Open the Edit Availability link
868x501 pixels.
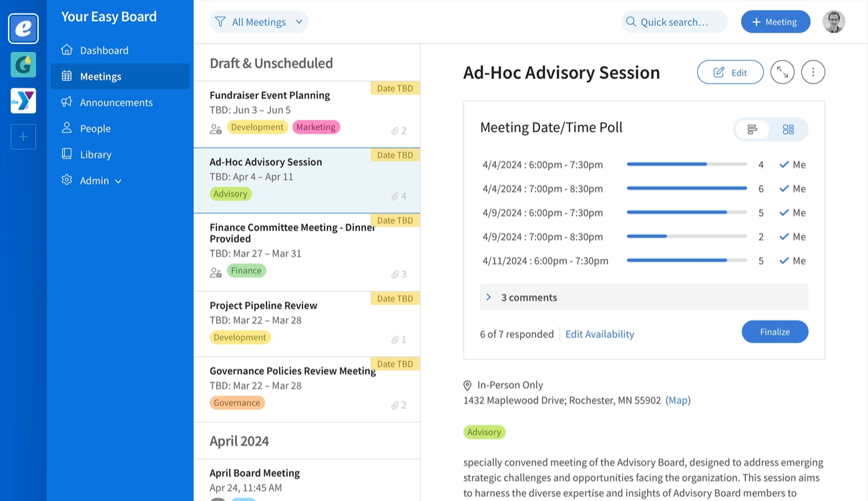coord(600,334)
